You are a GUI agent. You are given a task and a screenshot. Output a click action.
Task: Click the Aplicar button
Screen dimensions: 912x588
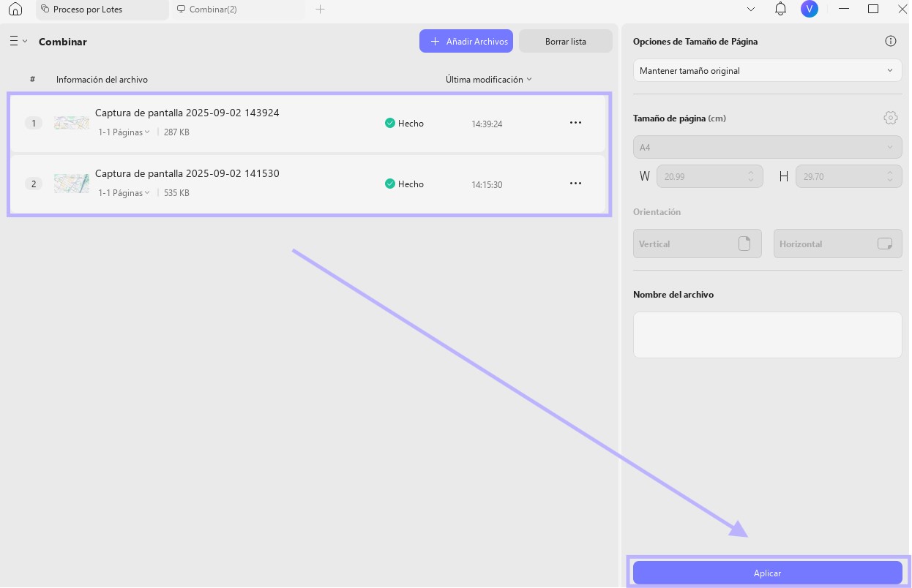pyautogui.click(x=767, y=573)
